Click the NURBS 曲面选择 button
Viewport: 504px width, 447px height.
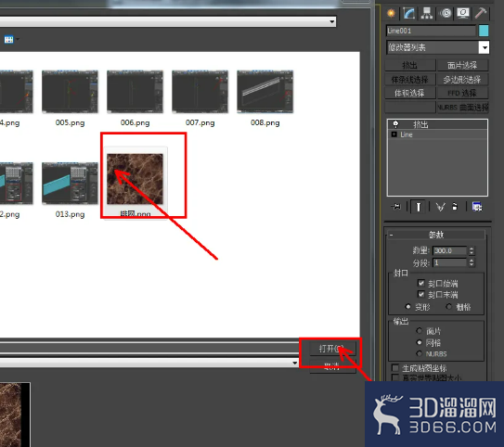point(462,108)
